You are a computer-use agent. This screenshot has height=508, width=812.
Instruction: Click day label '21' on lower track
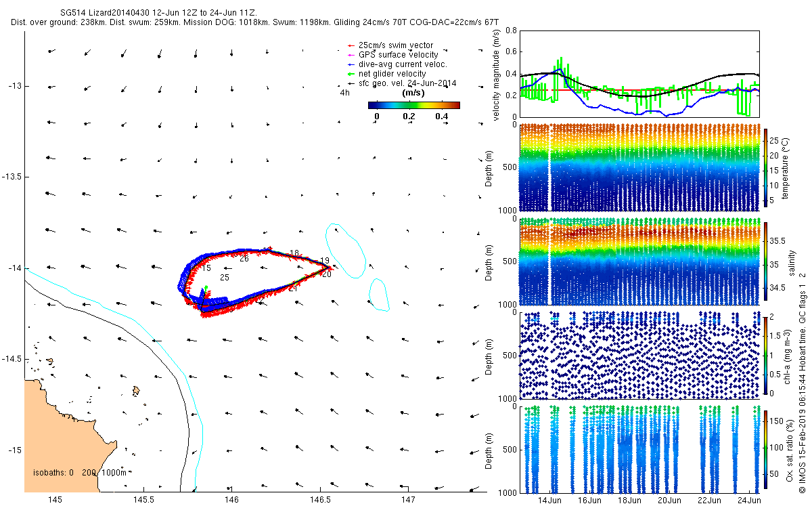293,289
